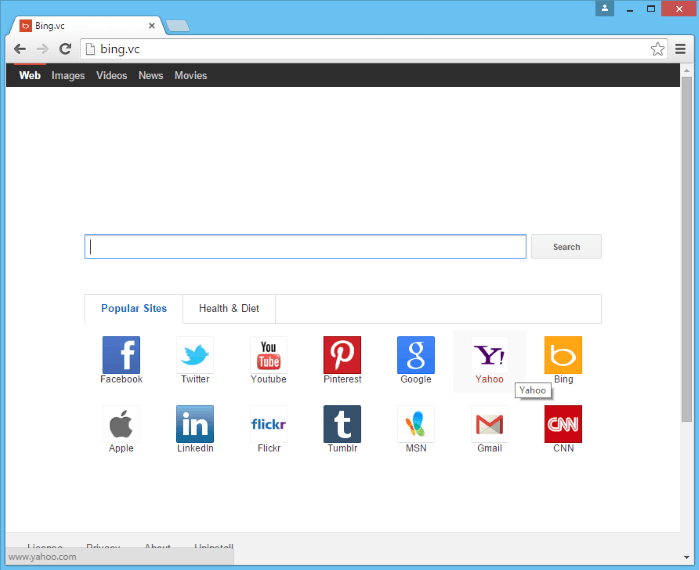Screen dimensions: 699x570
Task: Click the Google shortcut icon
Action: pyautogui.click(x=416, y=355)
